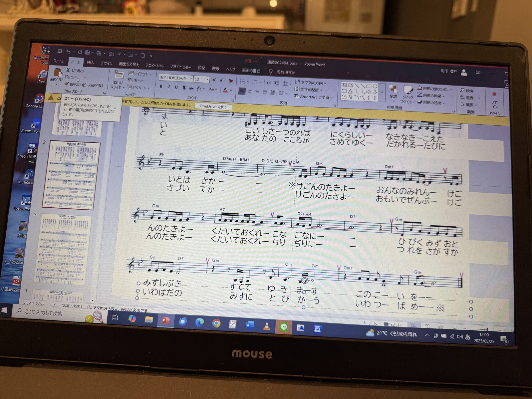532x399 pixels.
Task: Click 何をしますか tell-me search box
Action: pos(286,72)
